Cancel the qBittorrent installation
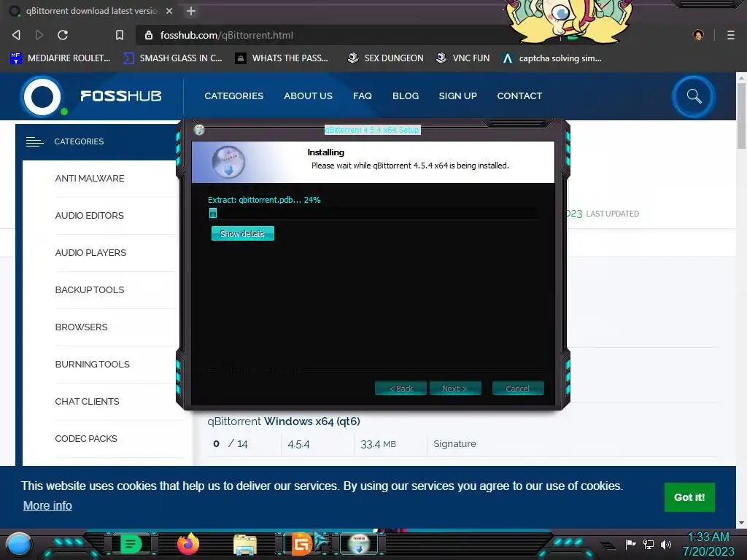The width and height of the screenshot is (747, 560). tap(518, 388)
